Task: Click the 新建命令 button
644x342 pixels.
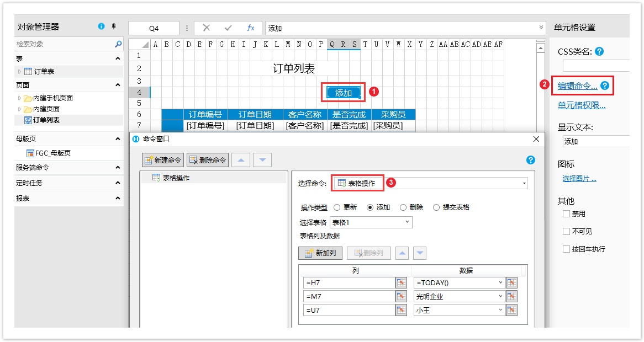Action: [163, 160]
